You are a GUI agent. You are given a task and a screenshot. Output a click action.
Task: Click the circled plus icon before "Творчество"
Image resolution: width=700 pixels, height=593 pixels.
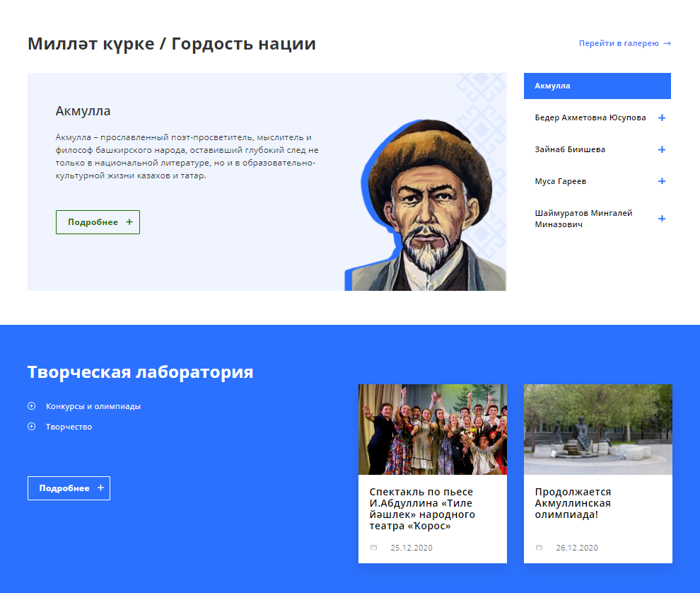[32, 427]
